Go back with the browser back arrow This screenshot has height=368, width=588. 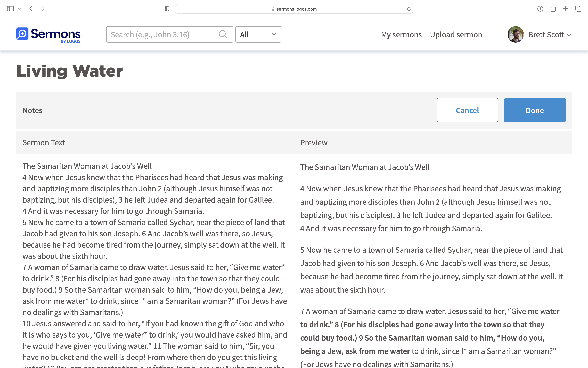click(x=31, y=9)
